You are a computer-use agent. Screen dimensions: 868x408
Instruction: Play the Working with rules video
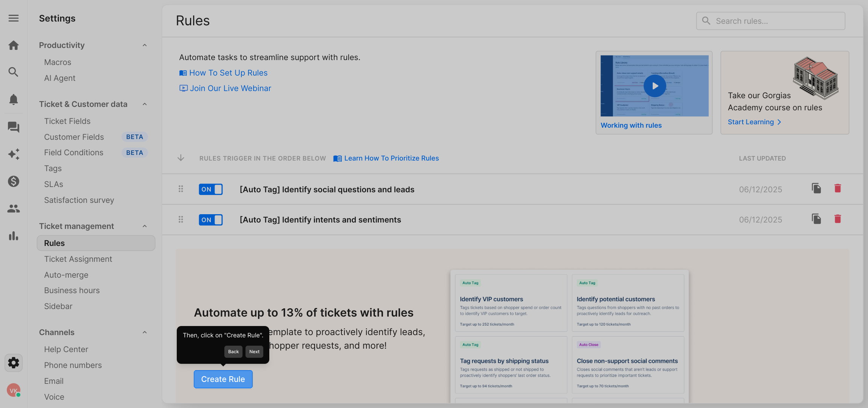point(655,86)
